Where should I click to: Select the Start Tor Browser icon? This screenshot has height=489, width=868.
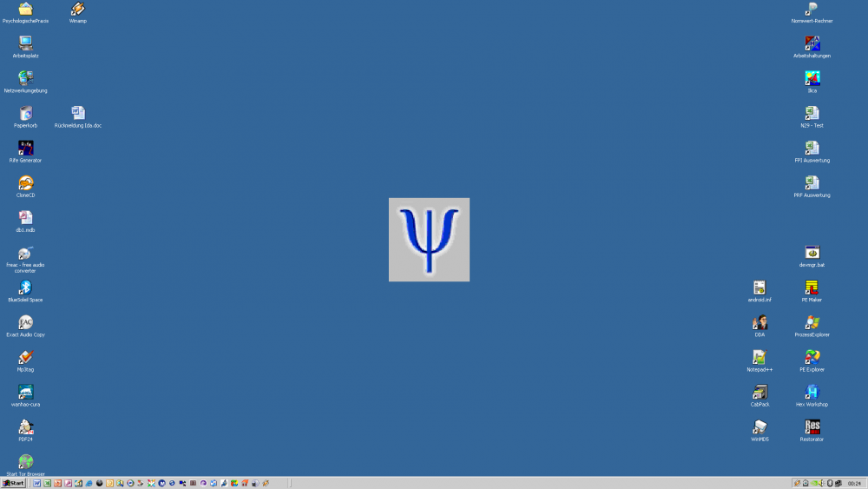25,466
